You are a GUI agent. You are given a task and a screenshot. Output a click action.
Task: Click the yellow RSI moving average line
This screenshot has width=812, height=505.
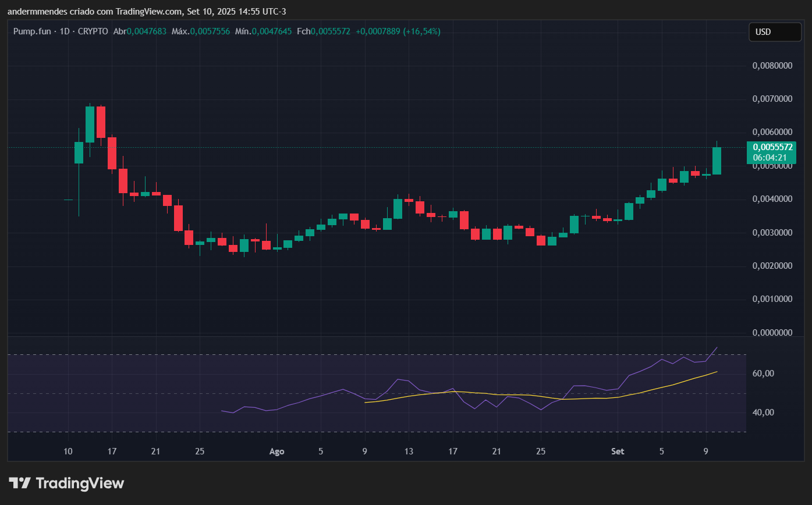tap(541, 396)
